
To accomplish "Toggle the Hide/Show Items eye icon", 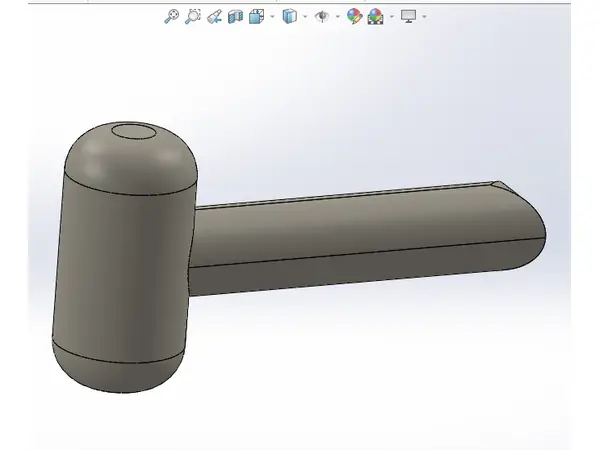I will (x=322, y=16).
